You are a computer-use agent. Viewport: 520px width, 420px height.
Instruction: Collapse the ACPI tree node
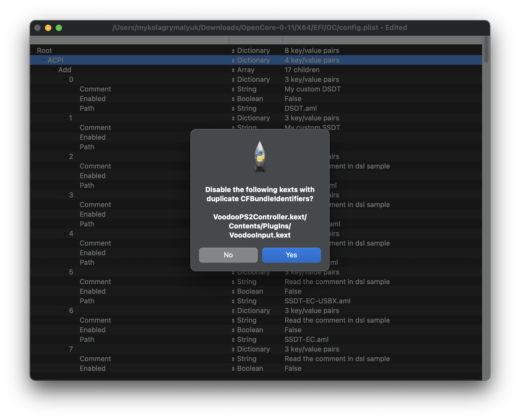click(x=44, y=60)
